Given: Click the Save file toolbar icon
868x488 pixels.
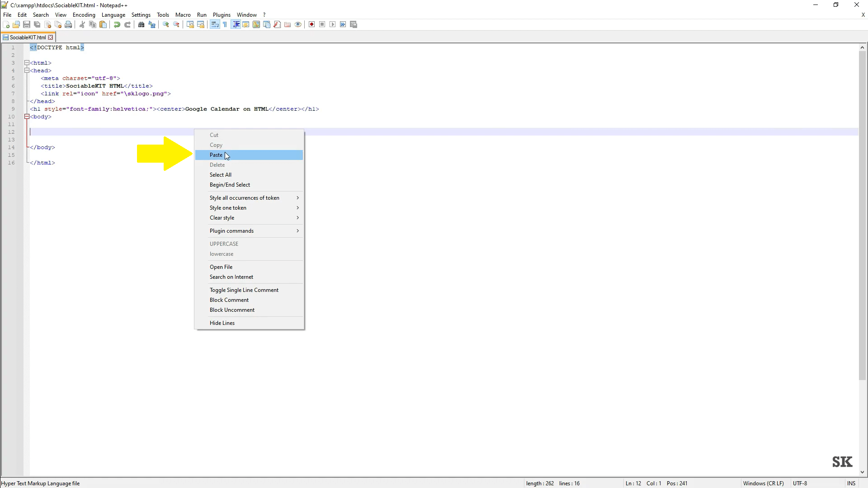Looking at the screenshot, I should pyautogui.click(x=27, y=24).
